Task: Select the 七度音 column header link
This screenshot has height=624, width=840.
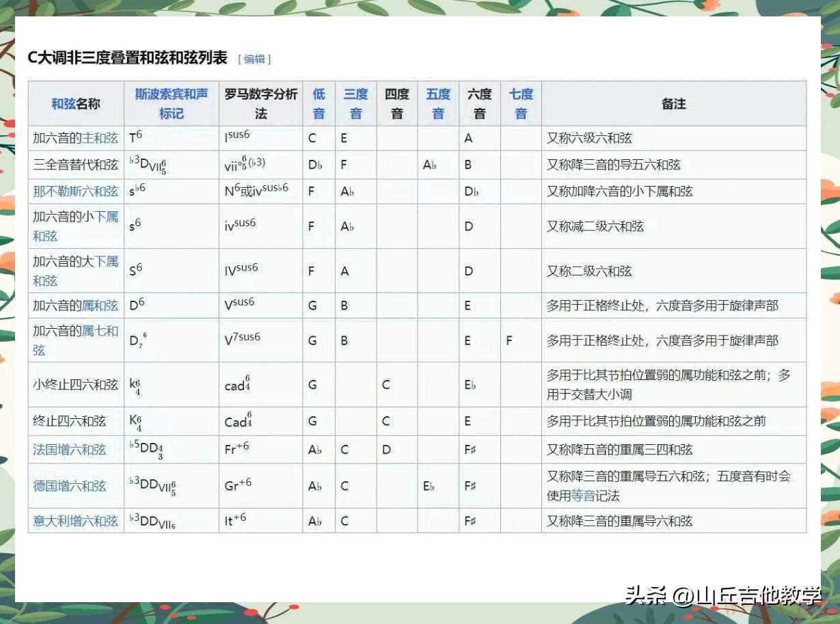Action: point(521,103)
